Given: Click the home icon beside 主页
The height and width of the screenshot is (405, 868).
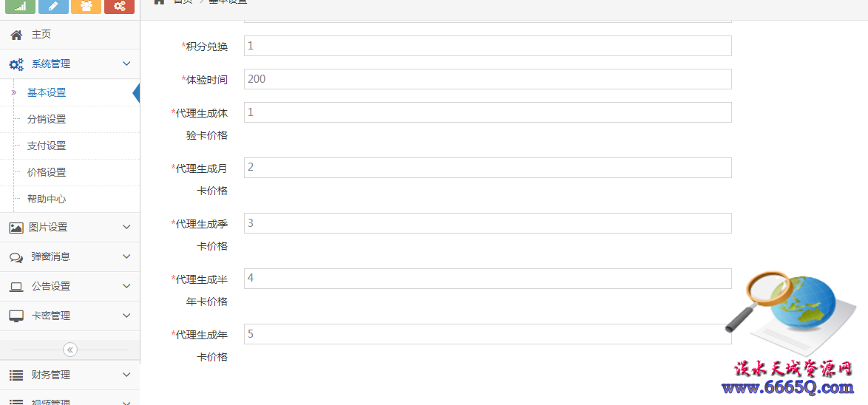Looking at the screenshot, I should point(16,35).
